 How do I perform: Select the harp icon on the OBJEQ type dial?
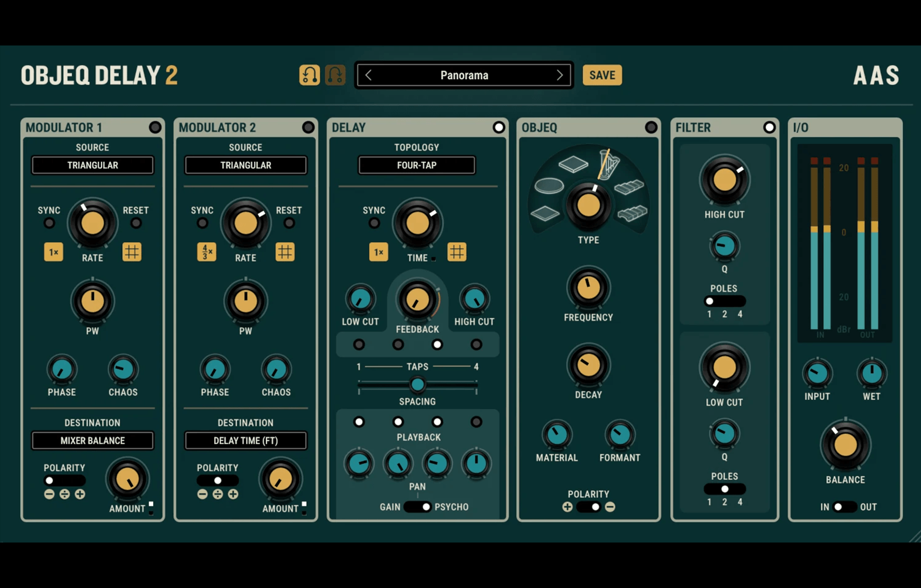tap(609, 165)
